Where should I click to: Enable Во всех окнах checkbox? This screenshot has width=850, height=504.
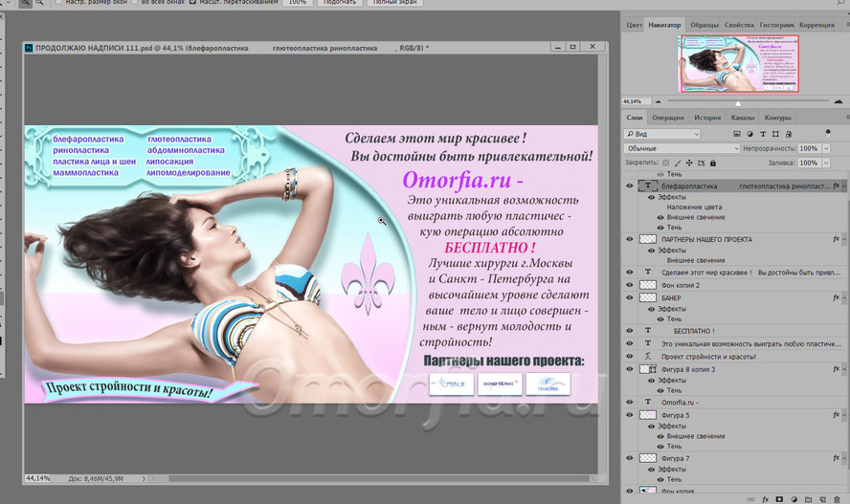(x=134, y=2)
